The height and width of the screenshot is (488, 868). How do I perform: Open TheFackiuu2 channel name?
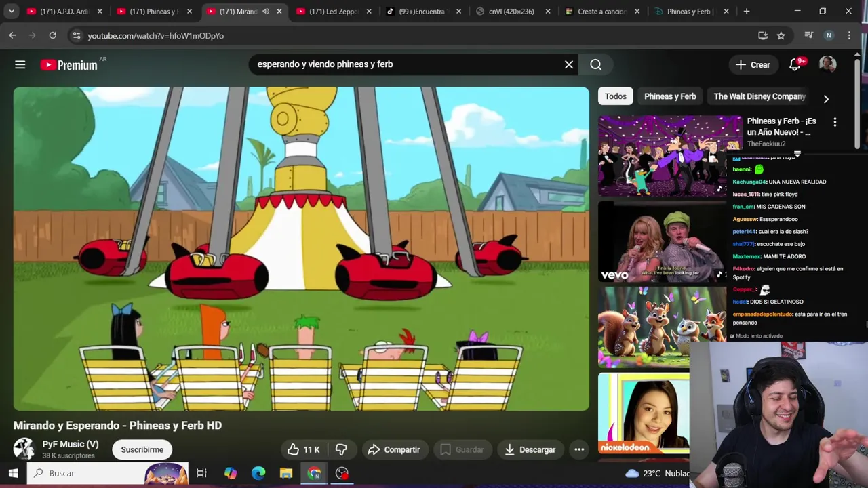[766, 144]
